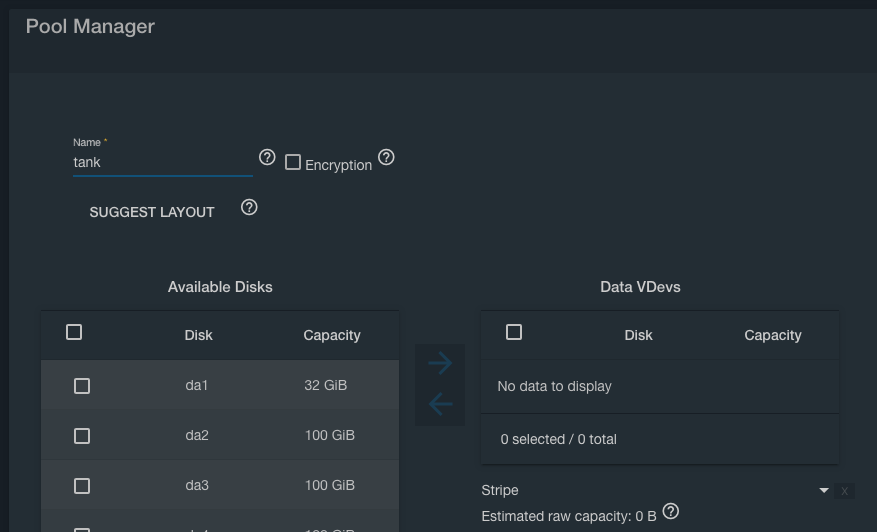Click Data VDevs Capacity column header
The height and width of the screenshot is (532, 877).
coord(772,335)
